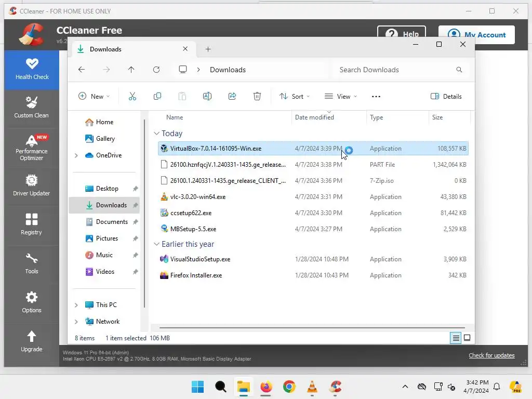Viewport: 532px width, 399px height.
Task: Open Windows Start menu
Action: click(x=197, y=387)
